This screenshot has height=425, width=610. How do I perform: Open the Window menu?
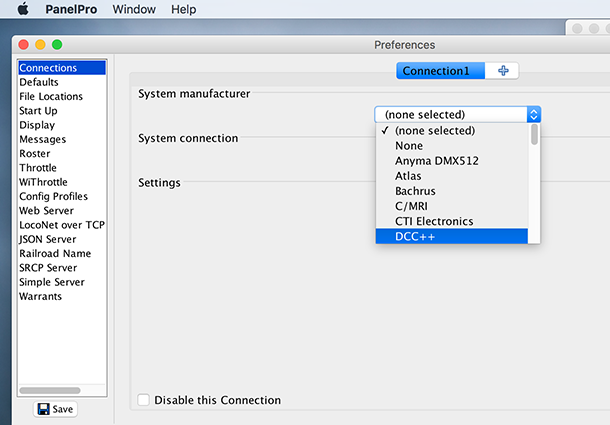click(x=134, y=9)
